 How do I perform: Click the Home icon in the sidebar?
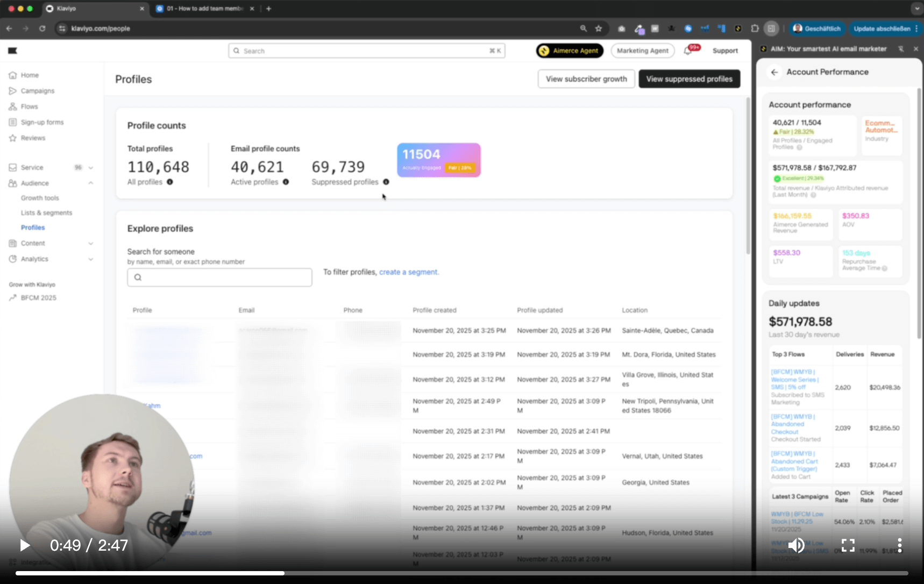[x=12, y=75]
